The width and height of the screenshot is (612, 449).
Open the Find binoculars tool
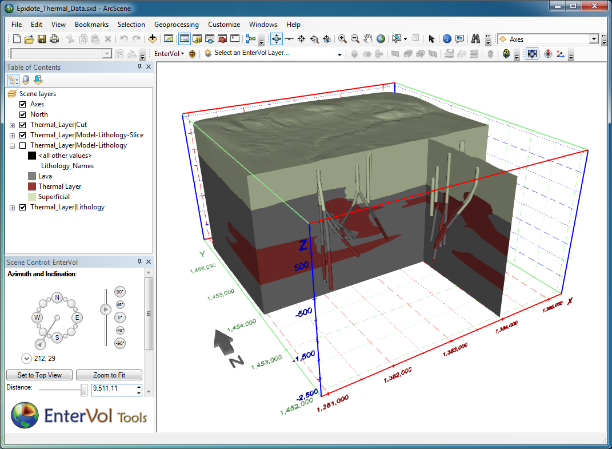pos(475,39)
